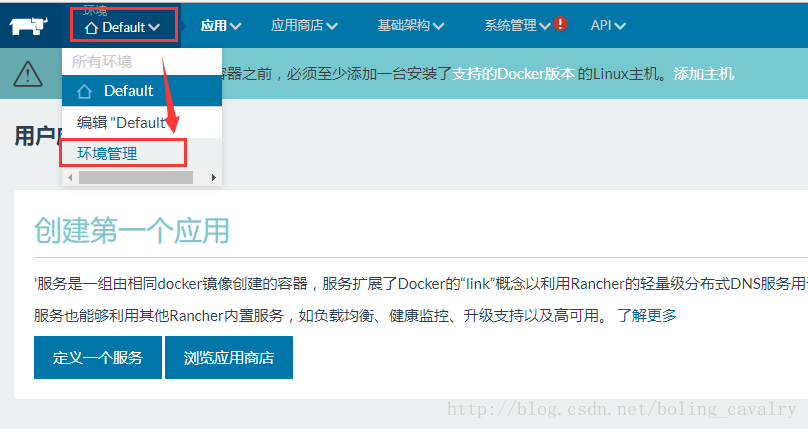Click the dropdown scrollbar right arrow
The height and width of the screenshot is (429, 808).
(x=214, y=178)
